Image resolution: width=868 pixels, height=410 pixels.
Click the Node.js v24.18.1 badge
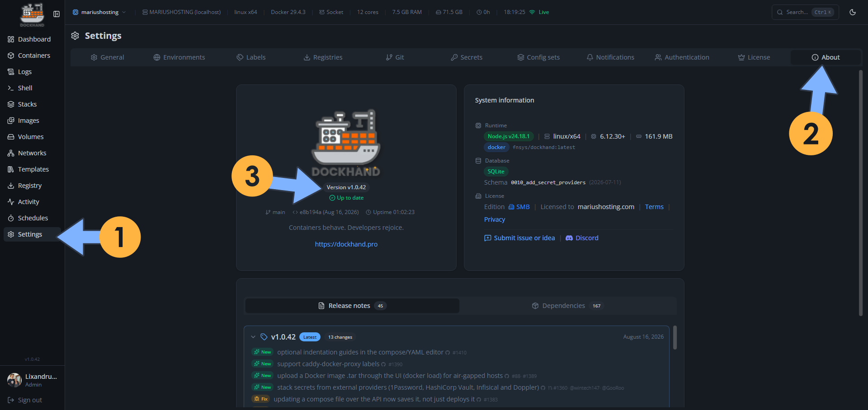(x=509, y=136)
